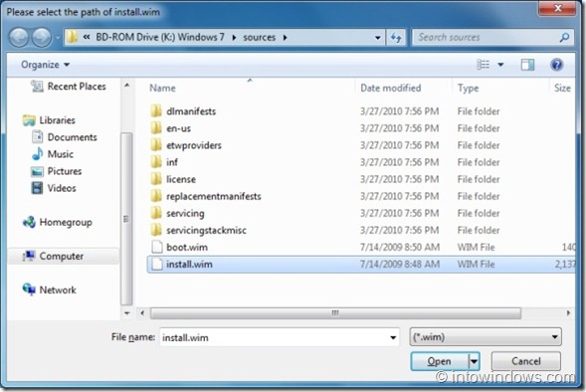Click the refresh button next to address bar

pyautogui.click(x=396, y=38)
